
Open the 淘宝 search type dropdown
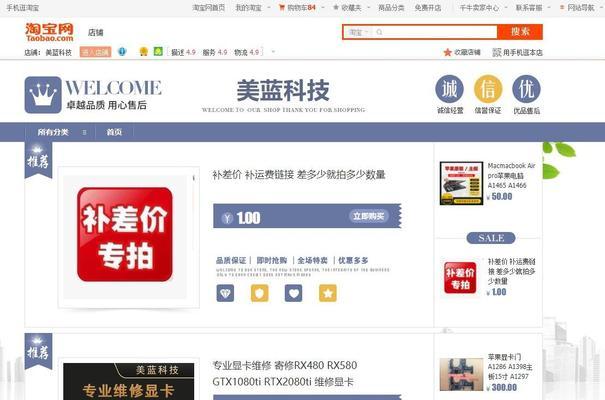tap(358, 32)
